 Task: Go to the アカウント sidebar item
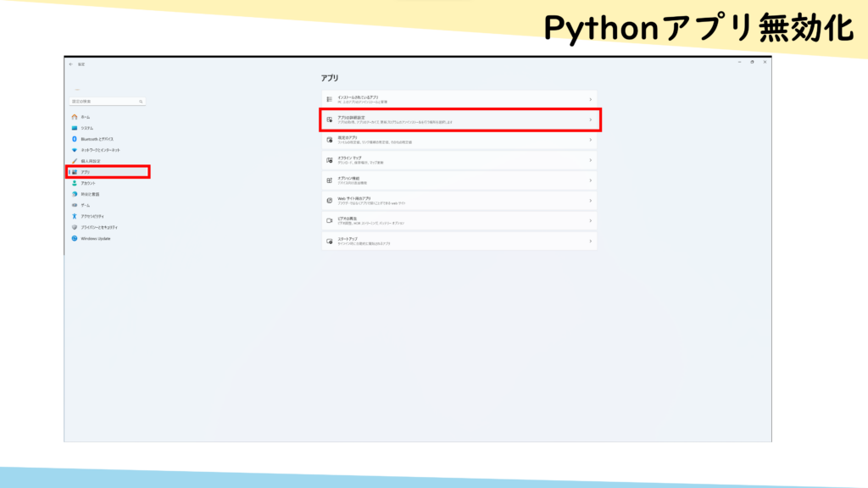(108, 183)
